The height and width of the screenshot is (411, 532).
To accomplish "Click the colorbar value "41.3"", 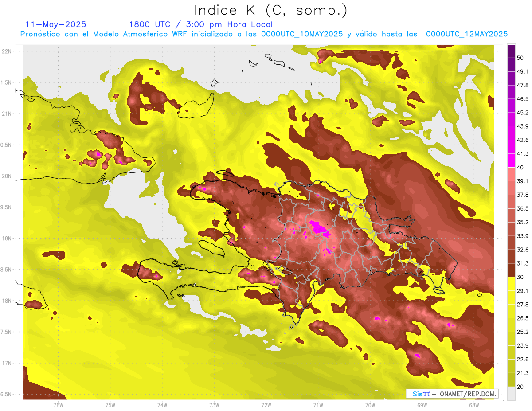I will pyautogui.click(x=522, y=154).
